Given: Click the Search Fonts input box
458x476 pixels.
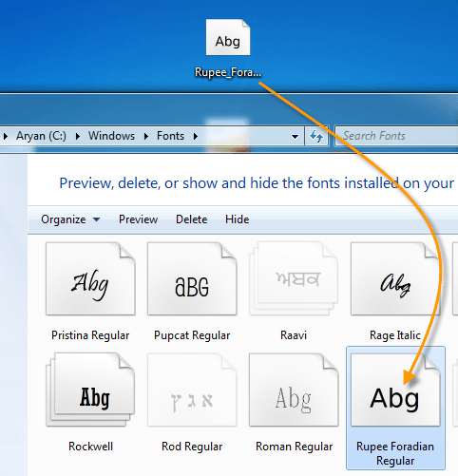Looking at the screenshot, I should 396,136.
